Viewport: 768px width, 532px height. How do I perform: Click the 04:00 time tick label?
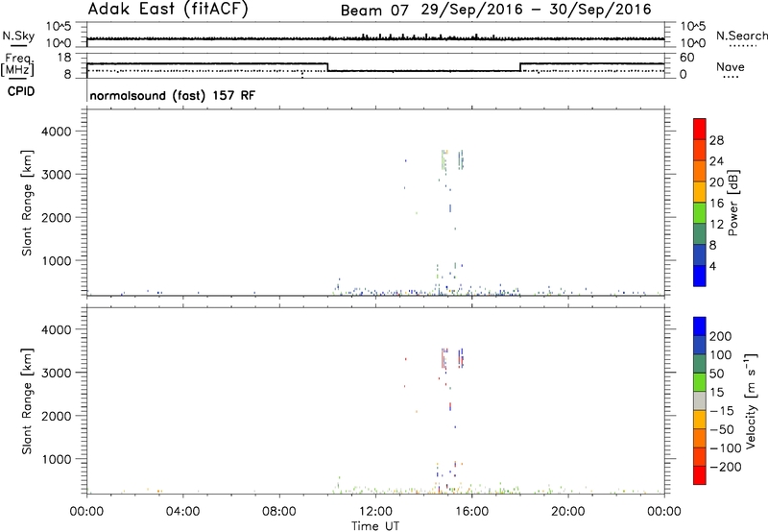point(182,512)
